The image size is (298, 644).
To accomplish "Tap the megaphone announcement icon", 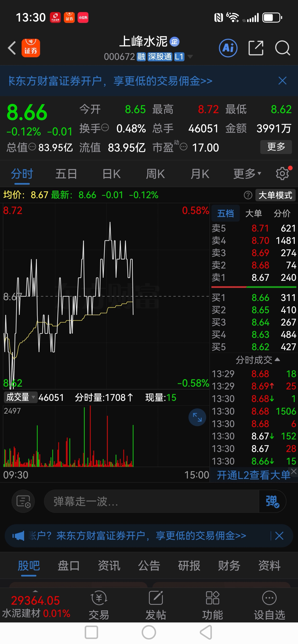I will point(18,536).
